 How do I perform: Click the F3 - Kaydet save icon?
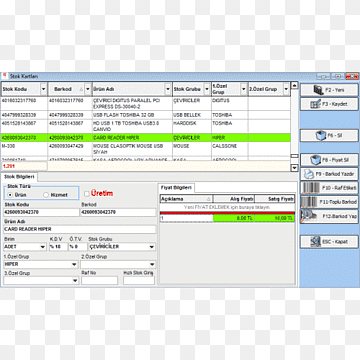[x=315, y=104]
